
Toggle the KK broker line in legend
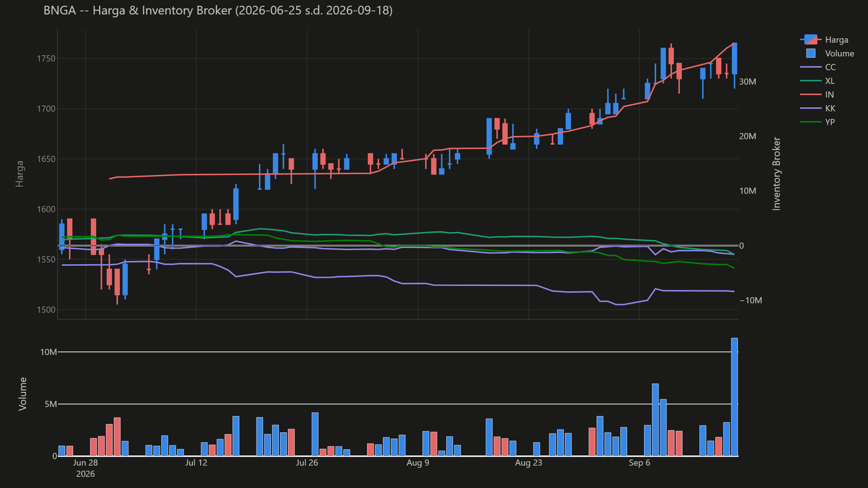[x=818, y=108]
